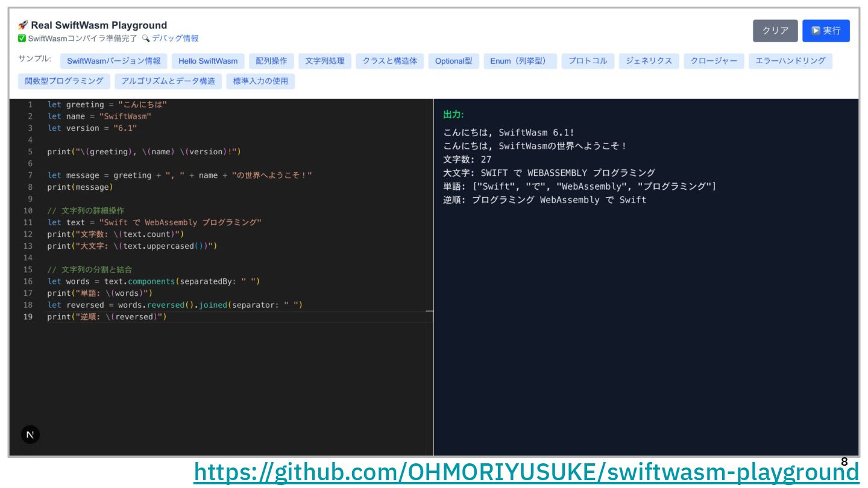This screenshot has width=868, height=488.
Task: Click the comment '// 文字列の詳細操作'
Action: [x=86, y=211]
